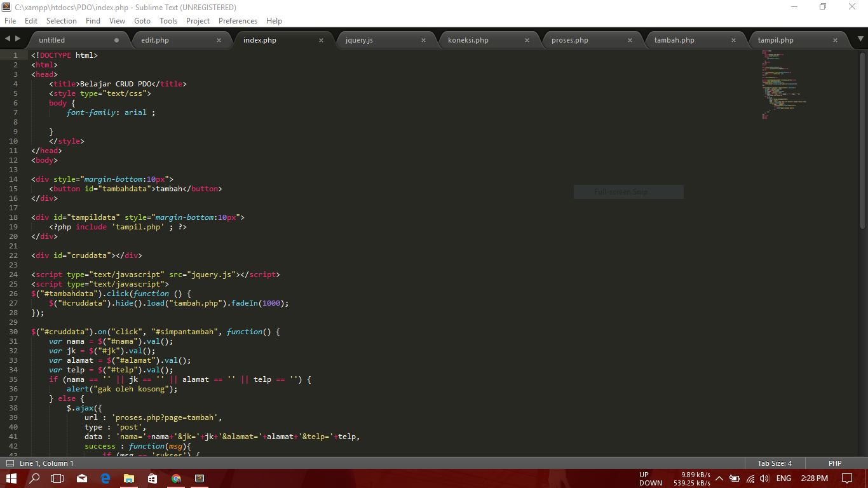Expand hidden icons in system tray
This screenshot has height=488, width=868.
coord(720,480)
